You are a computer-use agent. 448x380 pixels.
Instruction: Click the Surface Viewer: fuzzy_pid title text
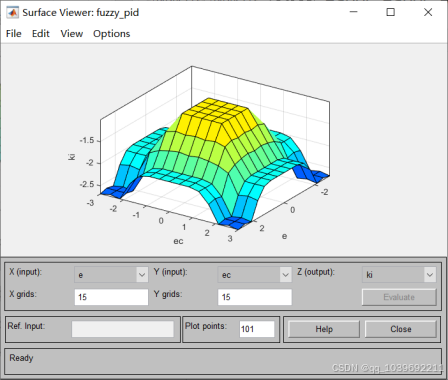pos(81,13)
